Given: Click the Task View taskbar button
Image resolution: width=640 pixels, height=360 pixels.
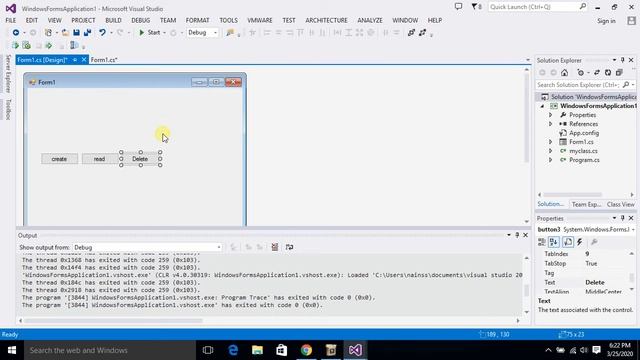Looking at the screenshot, I should (208, 350).
